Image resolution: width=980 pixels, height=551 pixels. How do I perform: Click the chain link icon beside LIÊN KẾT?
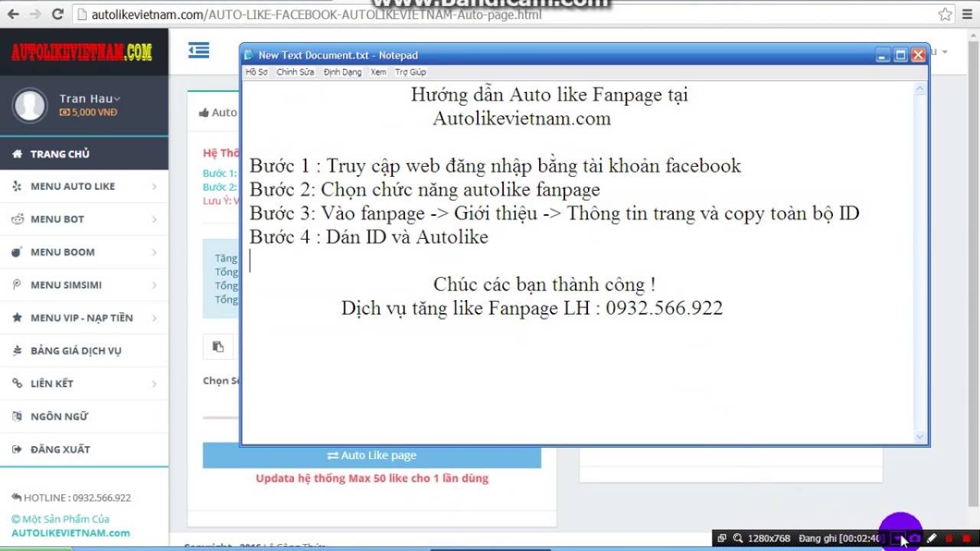coord(16,383)
